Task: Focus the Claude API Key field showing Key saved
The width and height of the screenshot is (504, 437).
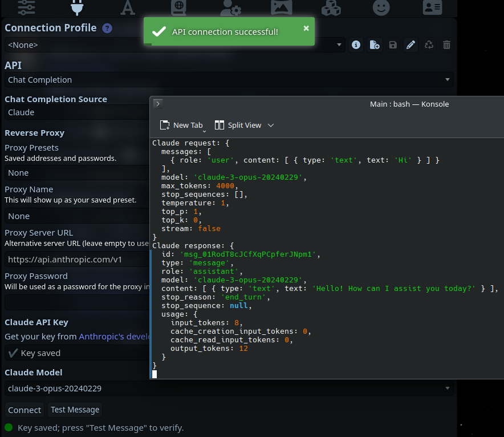Action: (x=77, y=353)
